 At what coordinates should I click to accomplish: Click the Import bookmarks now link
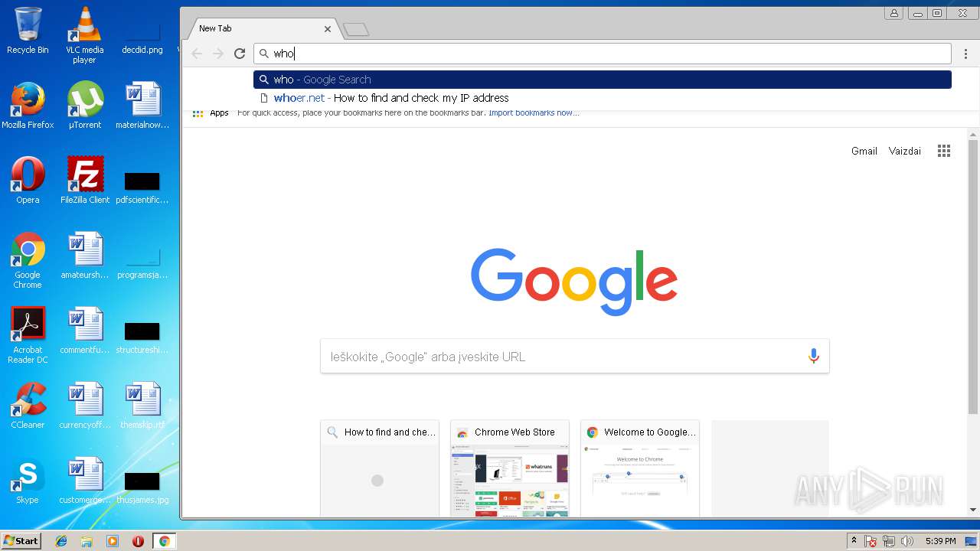(x=534, y=113)
